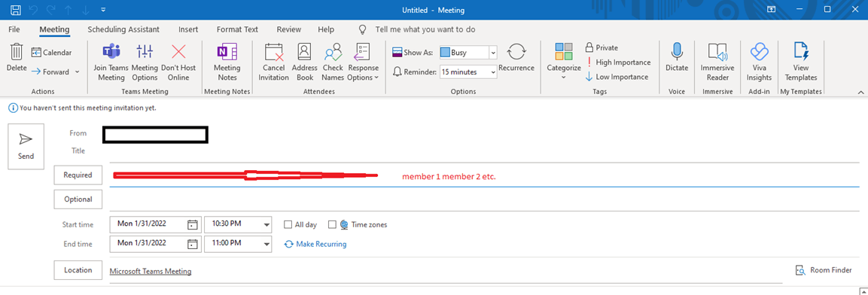Open the Calendar from Actions group
Viewport: 868px width, 295px height.
51,53
